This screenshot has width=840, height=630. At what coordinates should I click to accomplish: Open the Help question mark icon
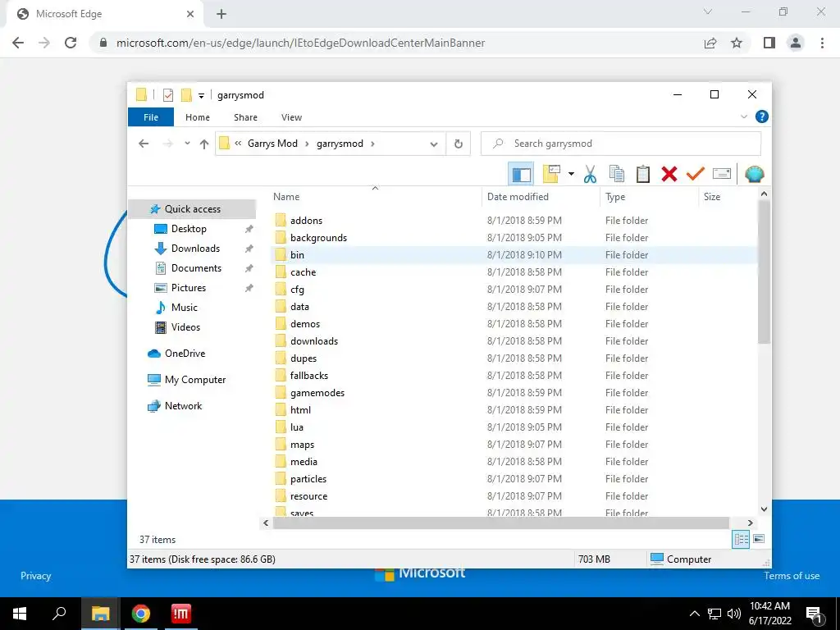click(761, 116)
